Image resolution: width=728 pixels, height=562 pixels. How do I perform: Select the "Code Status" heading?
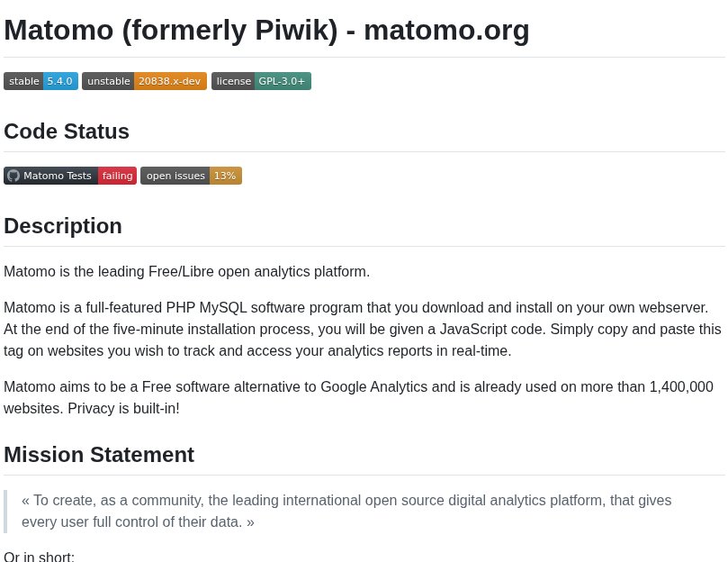point(67,131)
